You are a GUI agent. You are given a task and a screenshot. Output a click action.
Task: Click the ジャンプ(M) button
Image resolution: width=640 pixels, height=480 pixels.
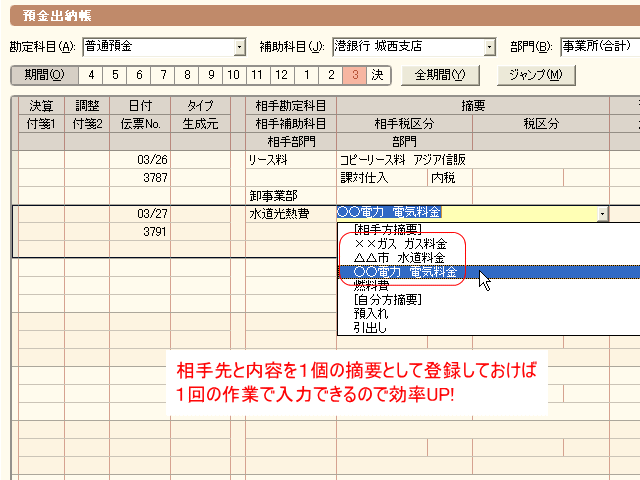point(536,75)
